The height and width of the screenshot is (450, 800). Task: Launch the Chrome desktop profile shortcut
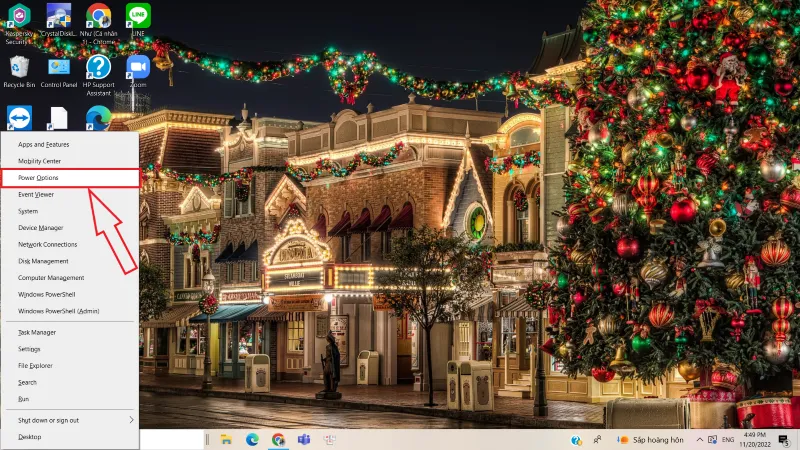tap(98, 17)
